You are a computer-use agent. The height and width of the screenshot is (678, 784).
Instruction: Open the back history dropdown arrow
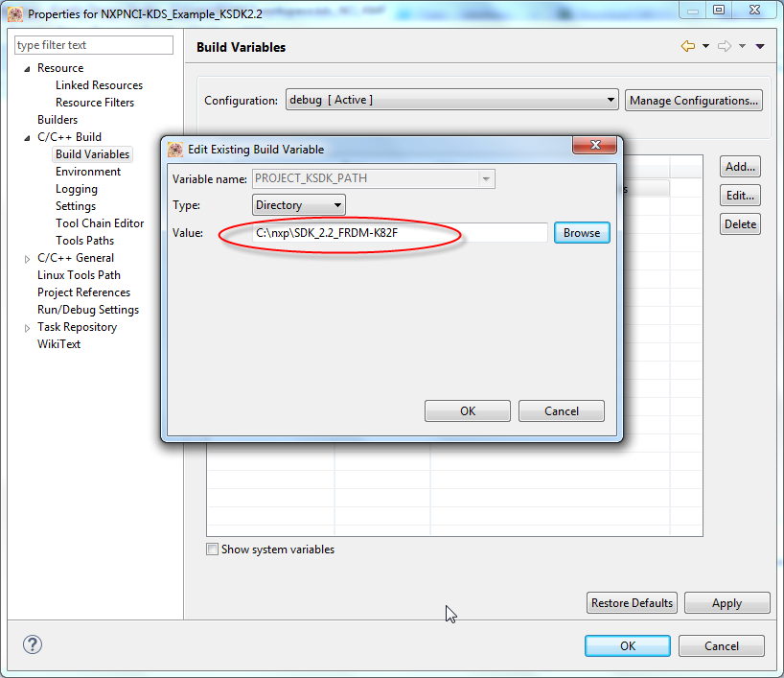[705, 47]
